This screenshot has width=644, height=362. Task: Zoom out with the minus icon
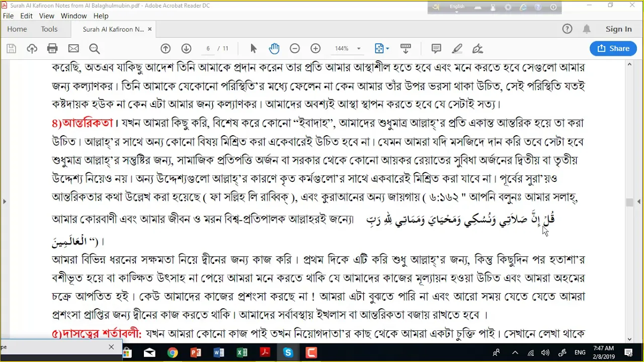(295, 49)
